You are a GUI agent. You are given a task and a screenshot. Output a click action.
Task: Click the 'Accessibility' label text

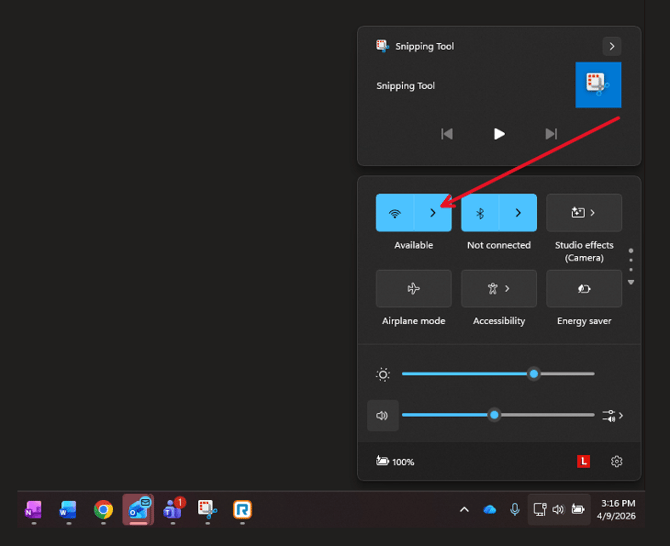tap(499, 321)
